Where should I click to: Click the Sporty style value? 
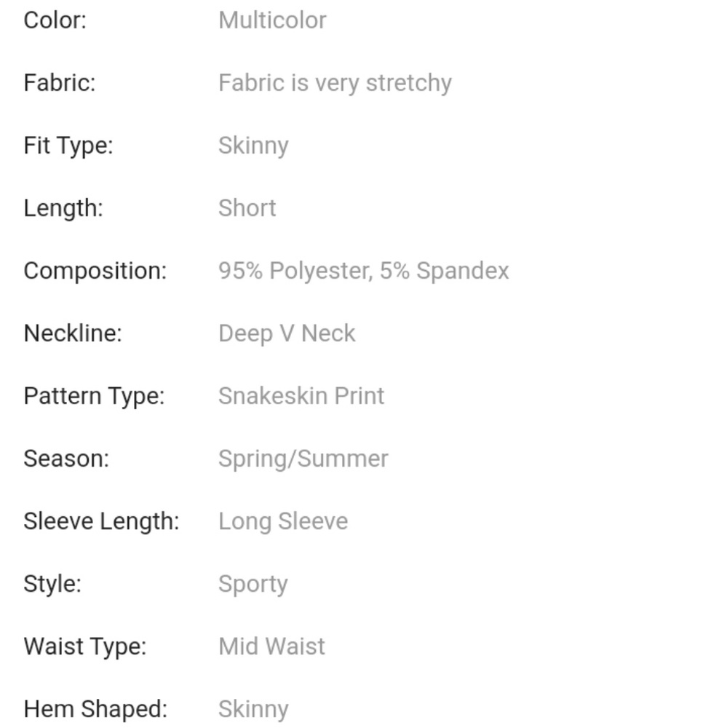click(x=253, y=585)
